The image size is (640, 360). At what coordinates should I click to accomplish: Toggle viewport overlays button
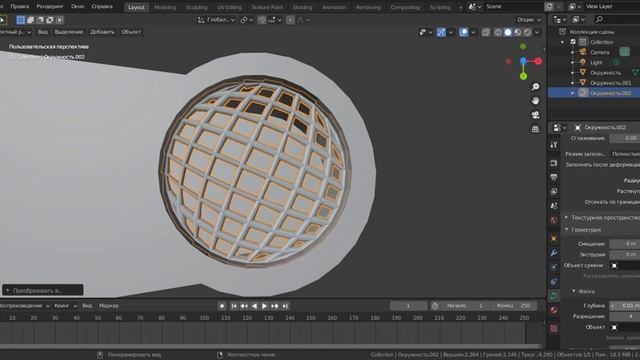[464, 32]
